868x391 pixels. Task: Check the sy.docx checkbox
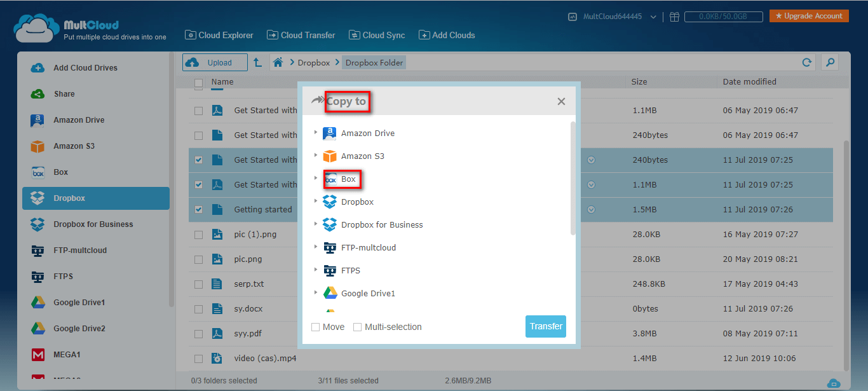pyautogui.click(x=199, y=309)
